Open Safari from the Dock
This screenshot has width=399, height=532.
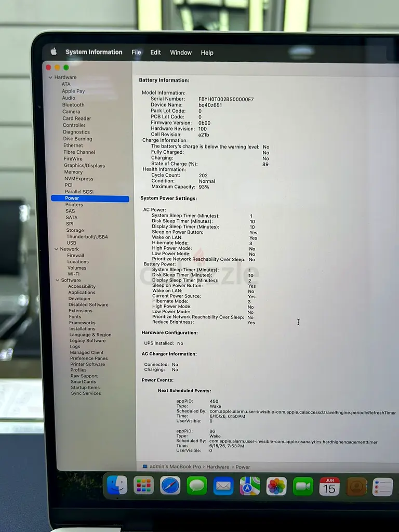pyautogui.click(x=170, y=486)
